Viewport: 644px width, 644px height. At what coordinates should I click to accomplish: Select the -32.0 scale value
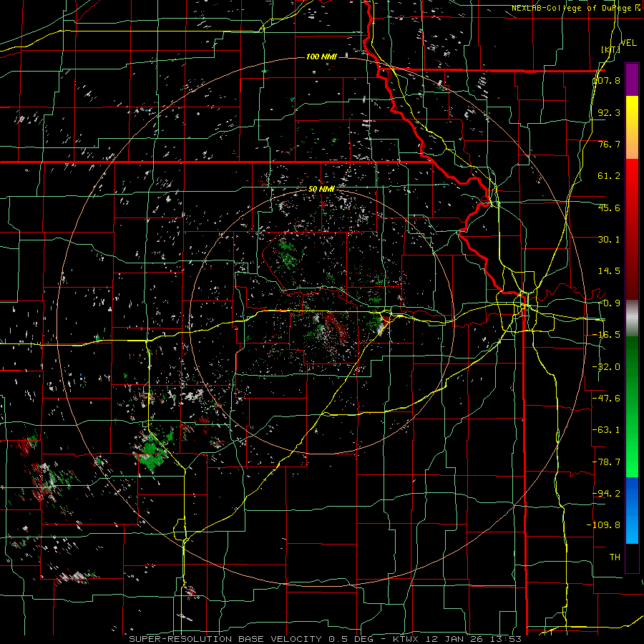607,367
